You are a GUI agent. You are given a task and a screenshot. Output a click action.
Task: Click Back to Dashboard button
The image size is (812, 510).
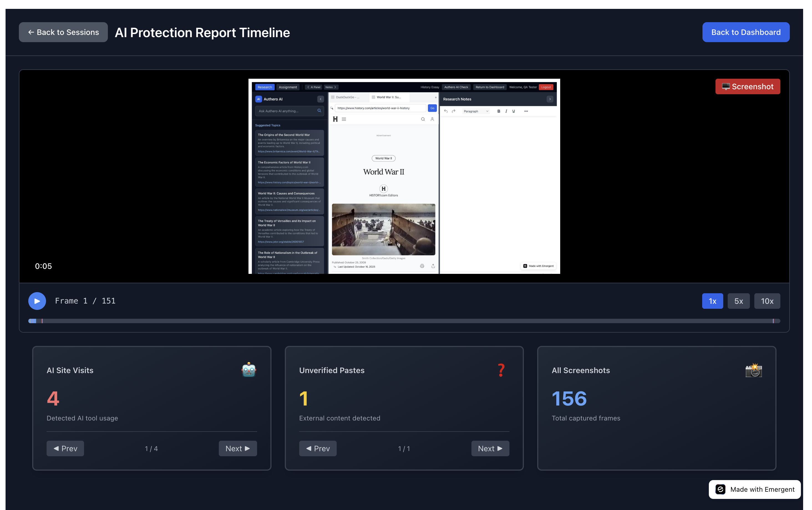[745, 32]
